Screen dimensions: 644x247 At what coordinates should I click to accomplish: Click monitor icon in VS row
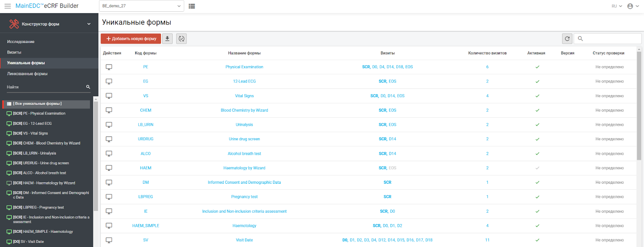(109, 96)
